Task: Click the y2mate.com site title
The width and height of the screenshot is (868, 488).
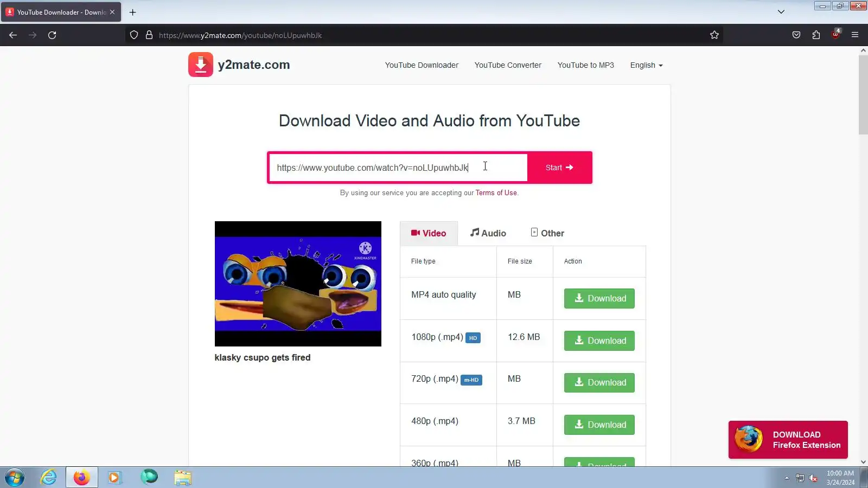Action: coord(254,65)
